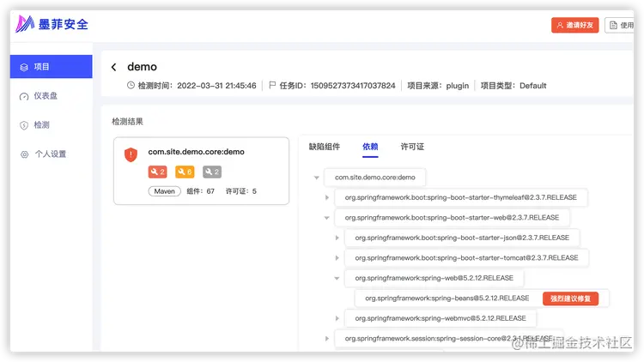Screen dimensions: 644x362
Task: Click the red shield warning icon
Action: click(131, 154)
